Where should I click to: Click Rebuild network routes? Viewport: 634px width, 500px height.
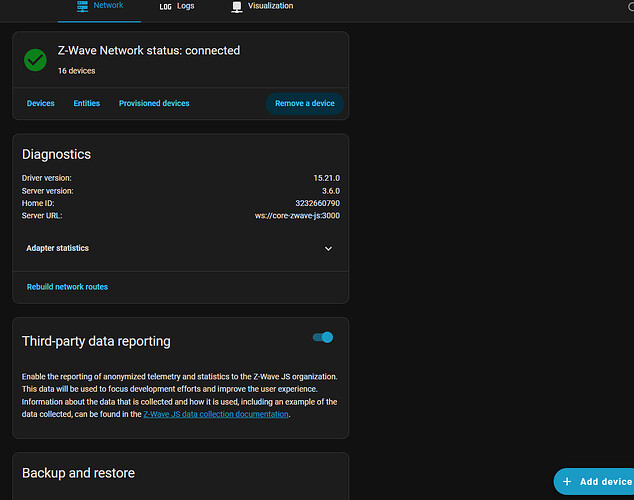point(67,287)
